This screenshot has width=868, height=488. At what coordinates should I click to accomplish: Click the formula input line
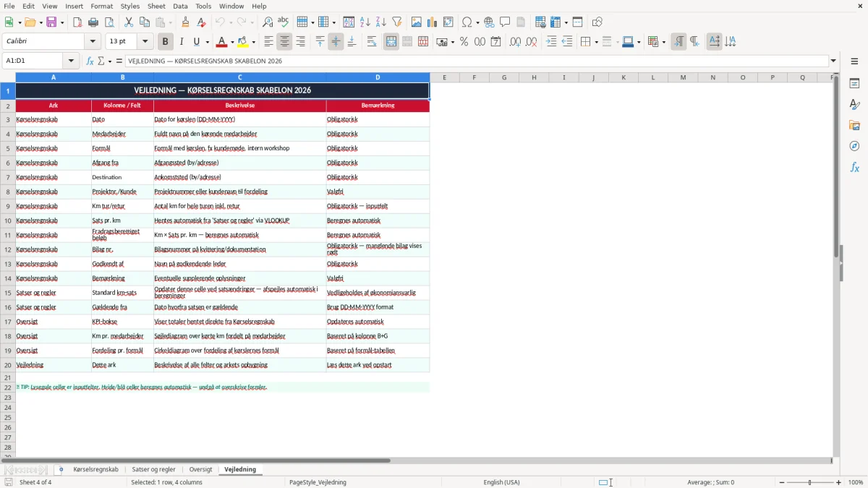click(477, 61)
